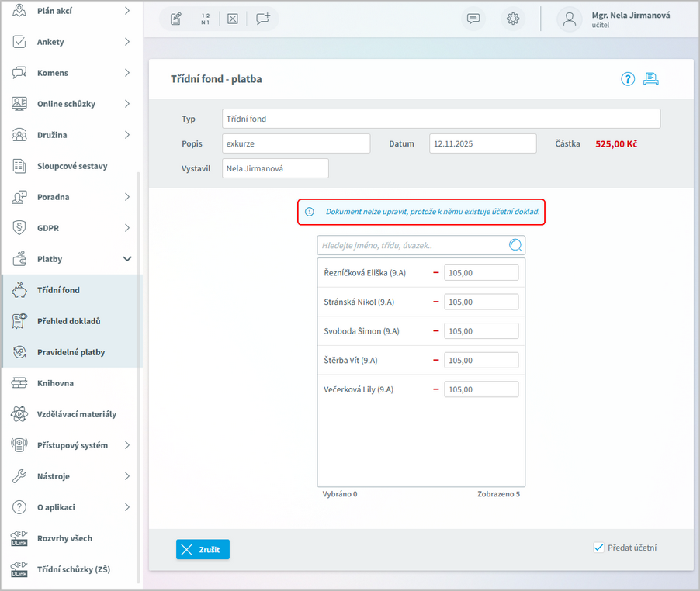700x591 pixels.
Task: Click the Zrušit button
Action: (x=203, y=549)
